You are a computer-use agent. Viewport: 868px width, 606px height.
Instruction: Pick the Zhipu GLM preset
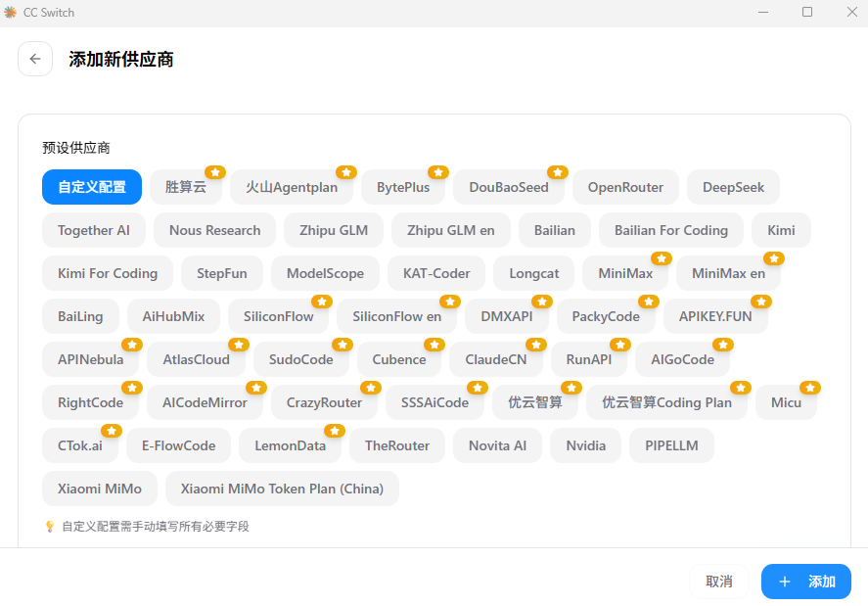(334, 230)
